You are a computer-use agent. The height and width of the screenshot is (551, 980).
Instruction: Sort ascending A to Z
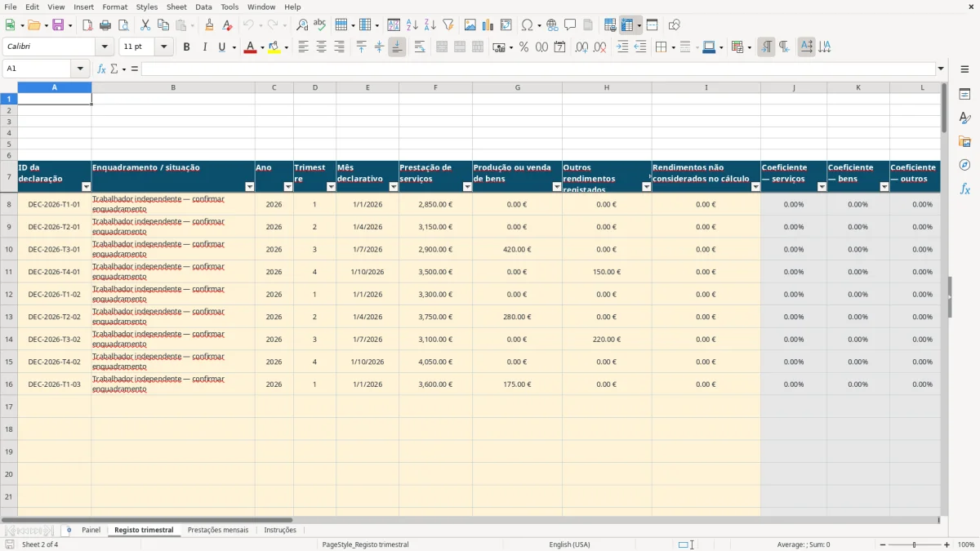tap(412, 25)
